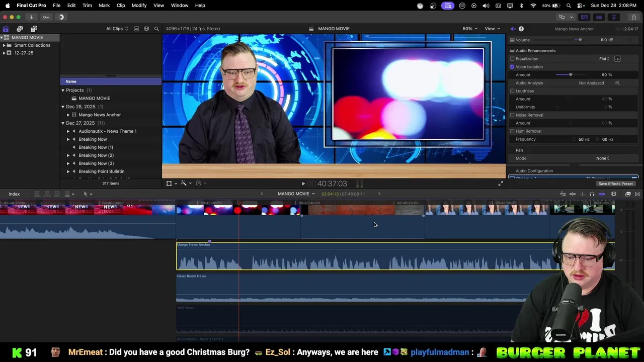Open the viewer 50% zoom dropdown

coord(470,29)
